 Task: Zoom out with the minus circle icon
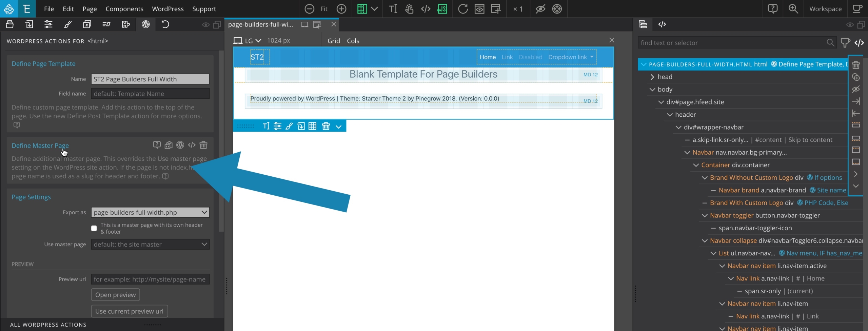tap(309, 9)
